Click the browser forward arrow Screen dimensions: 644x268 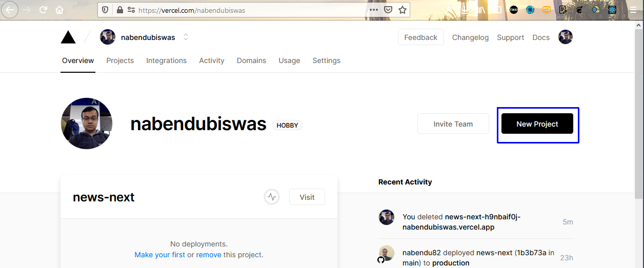27,10
